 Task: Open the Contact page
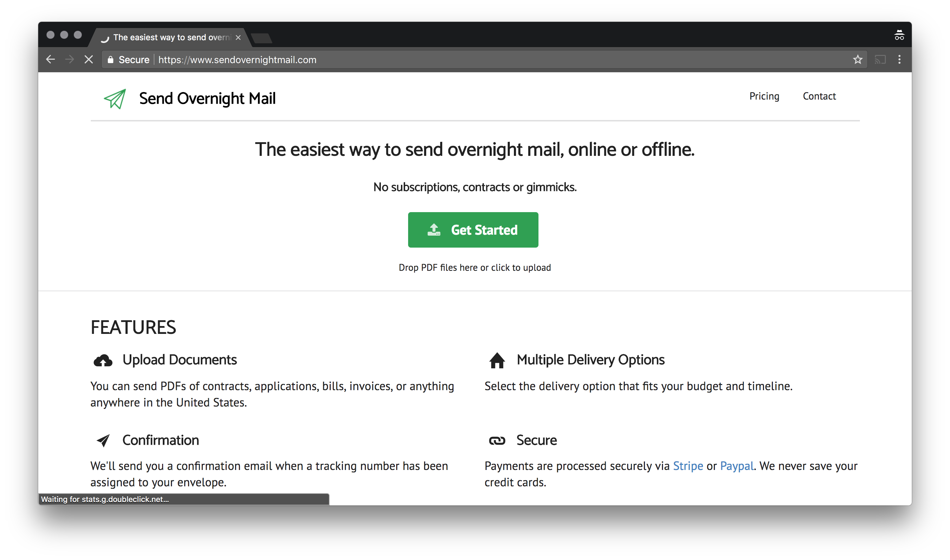(819, 96)
